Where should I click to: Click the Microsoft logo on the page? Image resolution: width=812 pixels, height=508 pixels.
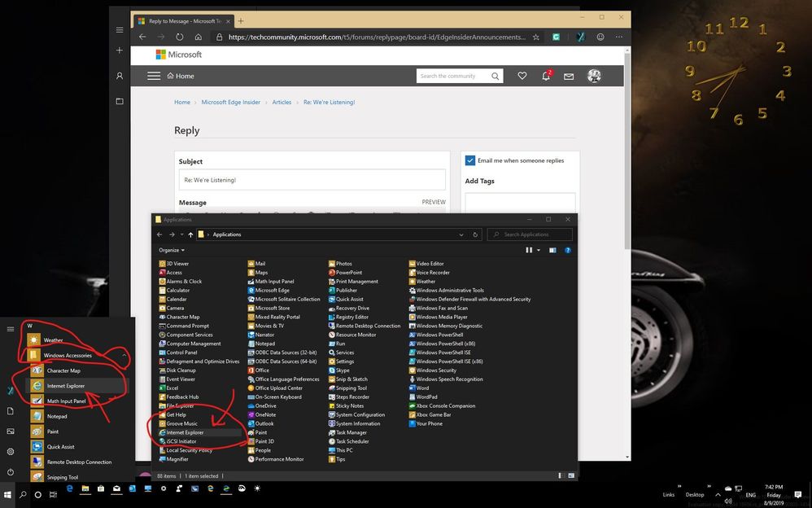click(x=179, y=55)
